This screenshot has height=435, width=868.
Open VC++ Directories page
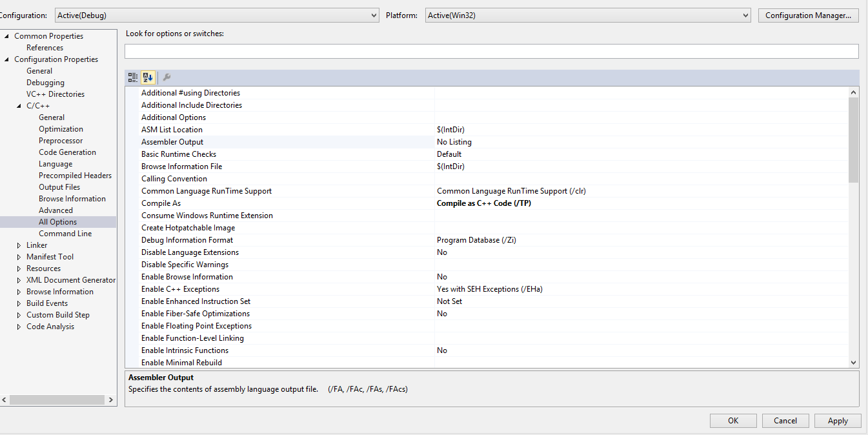[56, 94]
